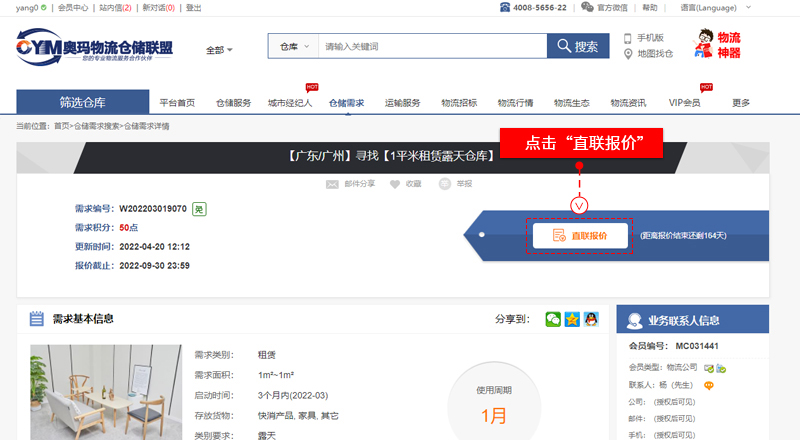Click the QZone star share icon
This screenshot has width=800, height=440.
tap(572, 319)
